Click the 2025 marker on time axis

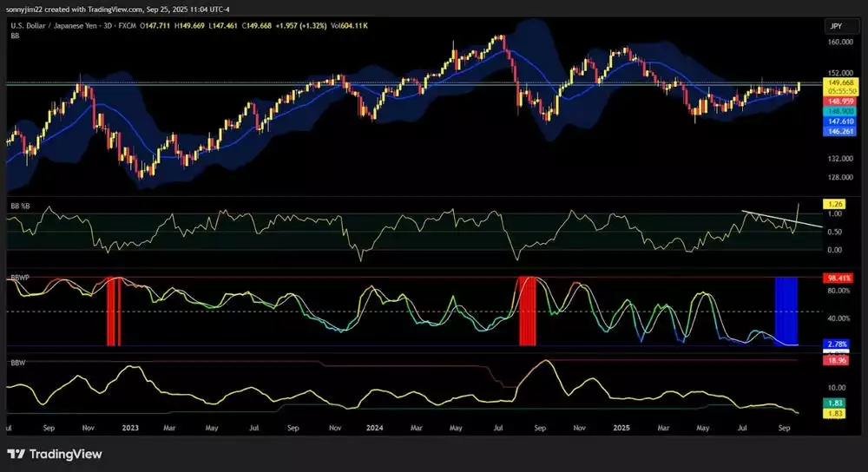(620, 428)
